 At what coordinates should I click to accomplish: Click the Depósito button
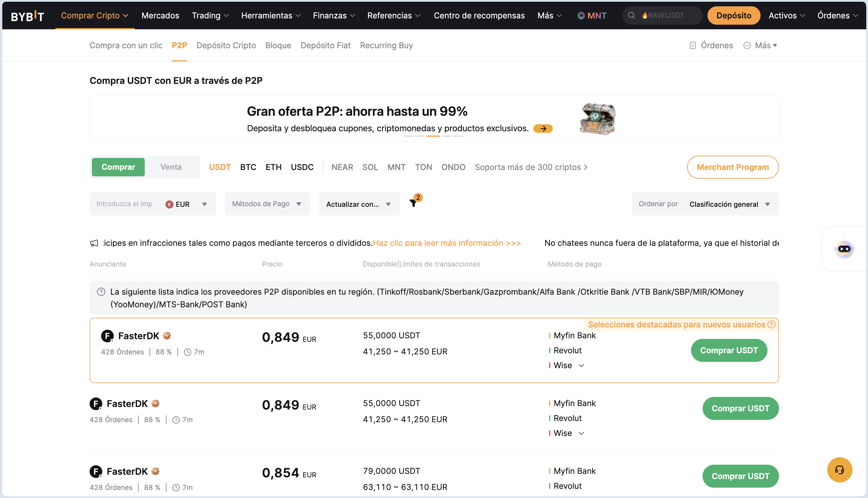[x=734, y=16]
